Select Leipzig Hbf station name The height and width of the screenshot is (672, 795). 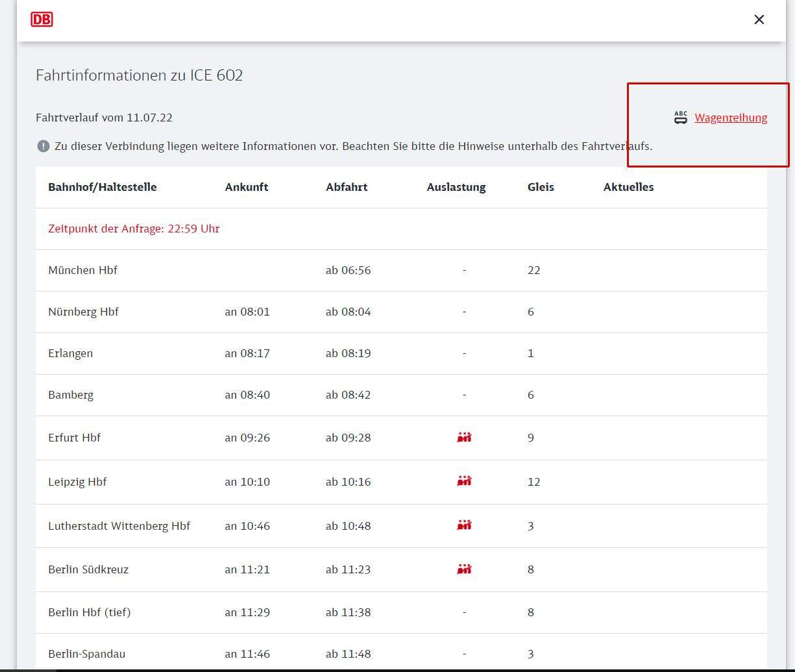[x=77, y=482]
